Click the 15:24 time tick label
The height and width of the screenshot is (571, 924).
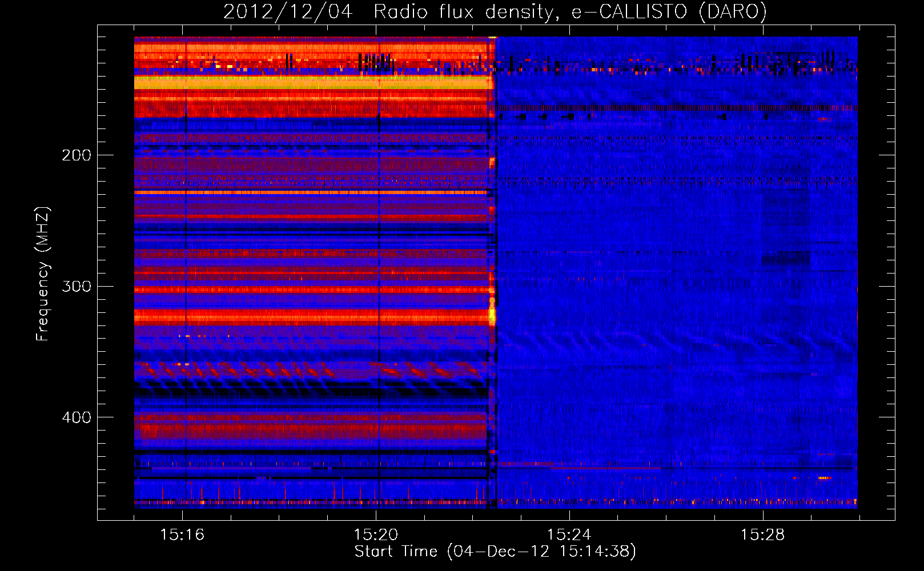[569, 534]
